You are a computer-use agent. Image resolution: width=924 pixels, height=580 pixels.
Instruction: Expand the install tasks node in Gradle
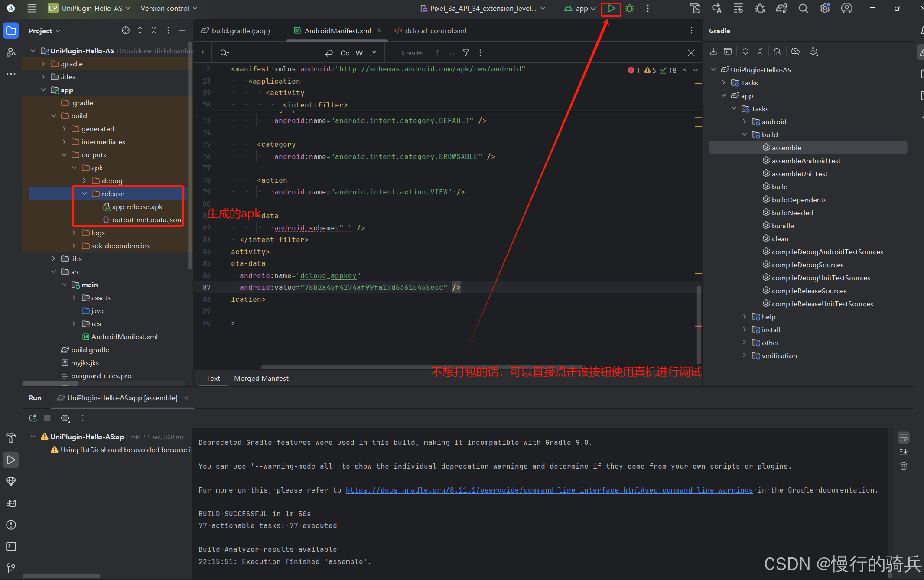[x=745, y=330]
